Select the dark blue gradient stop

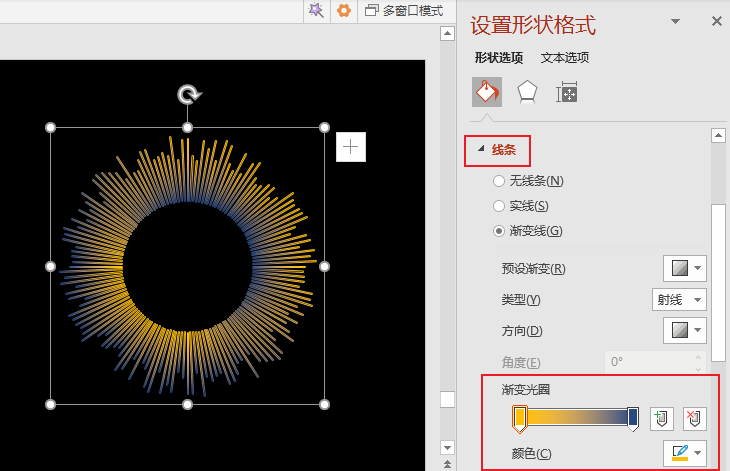pos(633,418)
